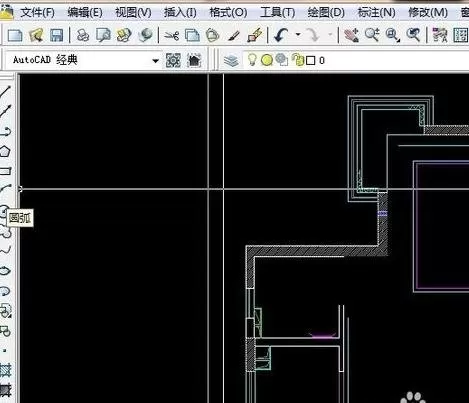Undo the last action
Viewport: 469px width, 403px height.
click(x=282, y=35)
